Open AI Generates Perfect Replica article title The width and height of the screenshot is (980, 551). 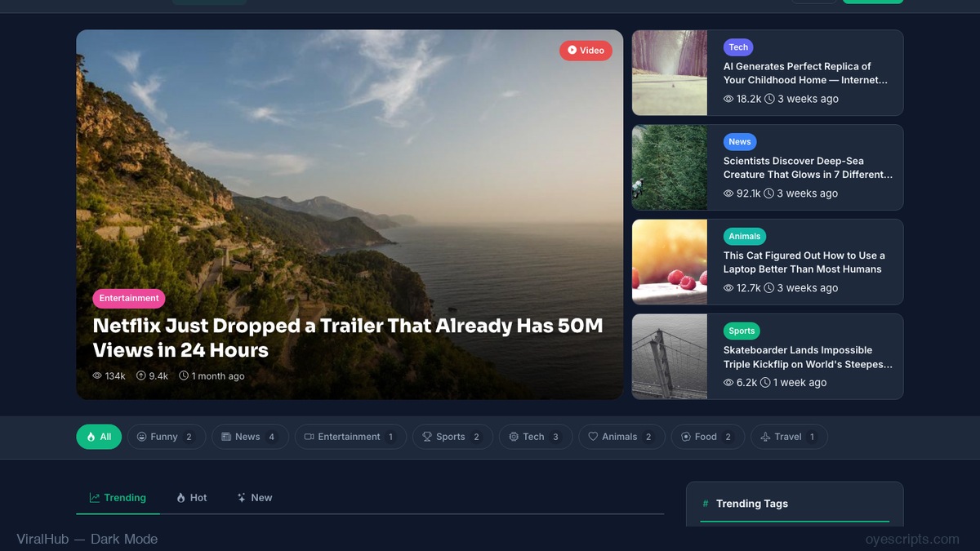click(x=805, y=73)
